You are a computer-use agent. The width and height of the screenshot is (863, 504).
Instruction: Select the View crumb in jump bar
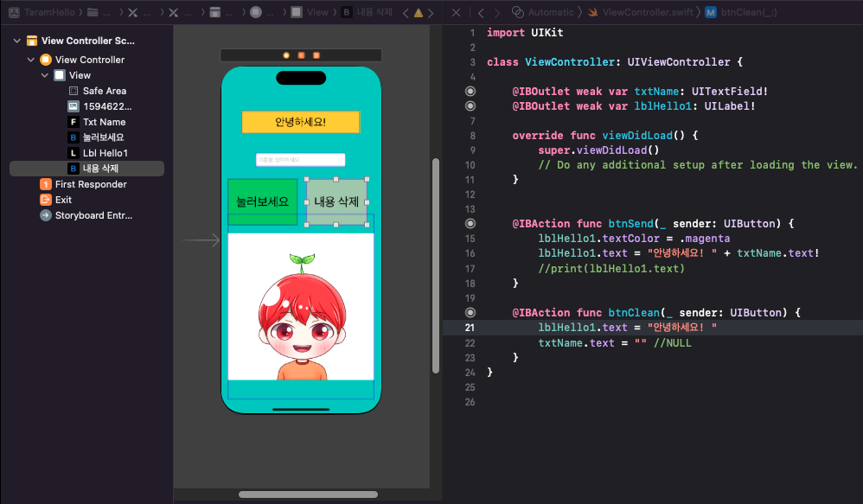[310, 12]
